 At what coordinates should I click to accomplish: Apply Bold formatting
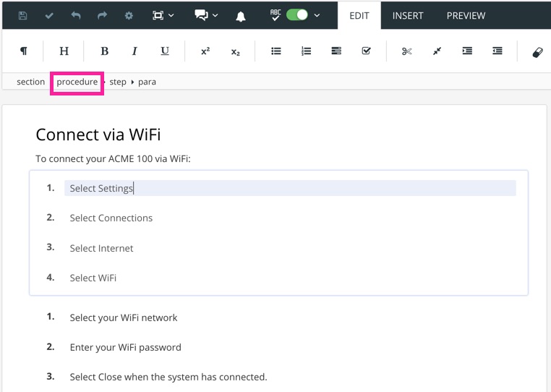(104, 51)
